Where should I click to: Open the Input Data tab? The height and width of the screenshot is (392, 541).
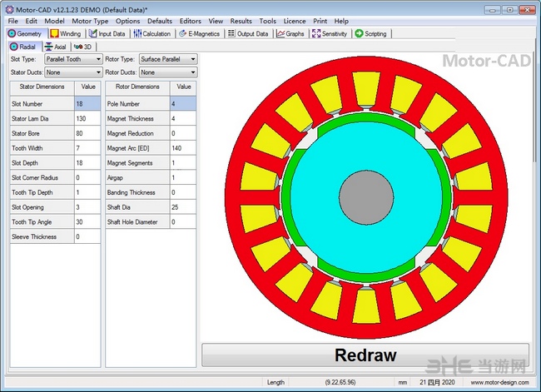click(x=107, y=34)
